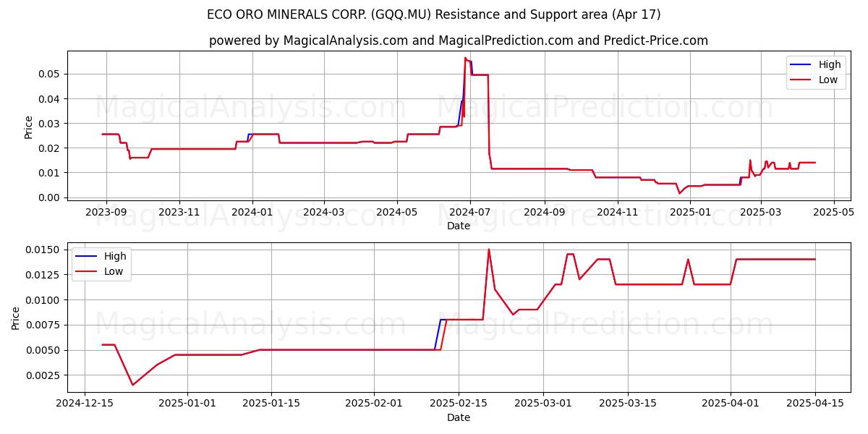Click the bottom chart 'Date' axis label

[x=459, y=417]
